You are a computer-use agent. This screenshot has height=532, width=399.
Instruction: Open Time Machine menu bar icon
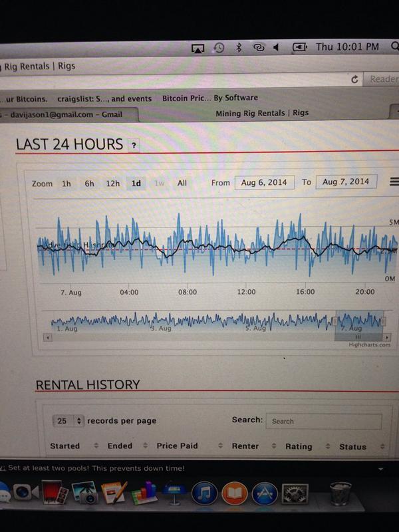coord(219,48)
